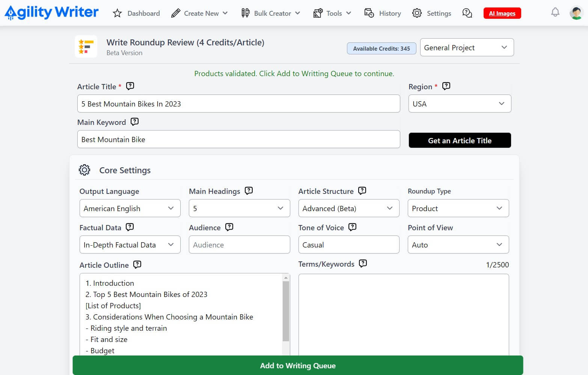The height and width of the screenshot is (375, 588).
Task: Show help for Tone of Voice
Action: (352, 227)
